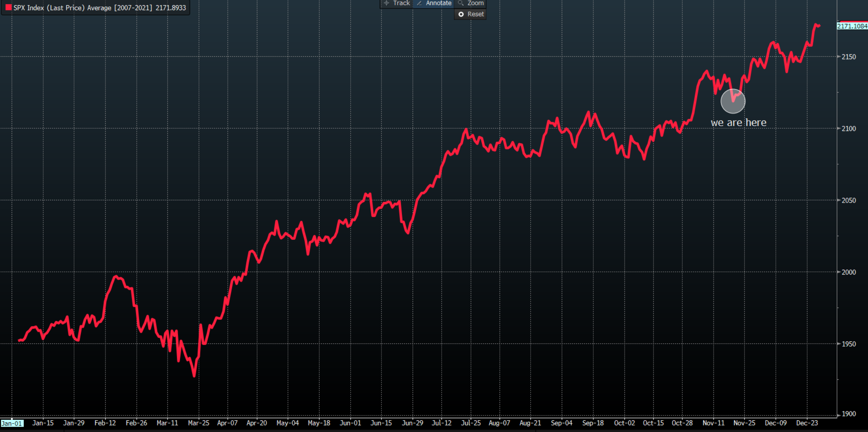Click the Apr-07 date label
This screenshot has height=432, width=868.
point(227,423)
